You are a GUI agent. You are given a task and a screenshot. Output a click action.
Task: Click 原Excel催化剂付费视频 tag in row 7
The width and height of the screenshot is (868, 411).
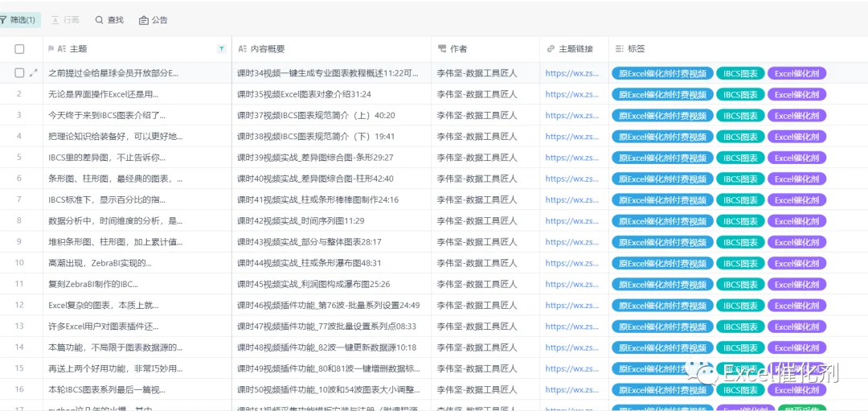coord(662,199)
